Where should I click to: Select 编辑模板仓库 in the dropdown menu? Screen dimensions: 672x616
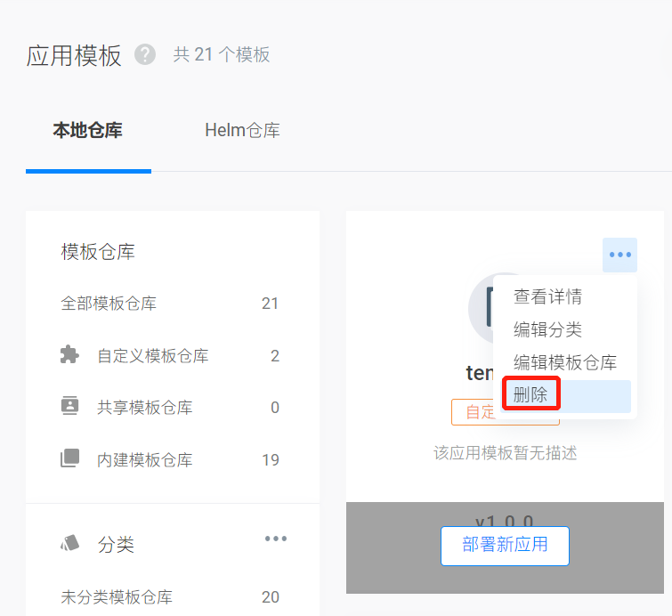click(x=564, y=362)
